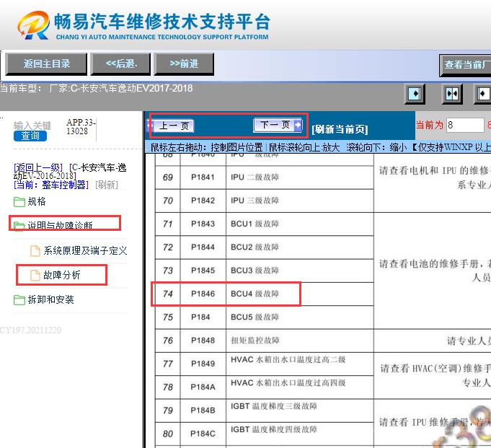The width and height of the screenshot is (491, 448).
Task: Click the 刷新当前页 link
Action: coord(340,129)
